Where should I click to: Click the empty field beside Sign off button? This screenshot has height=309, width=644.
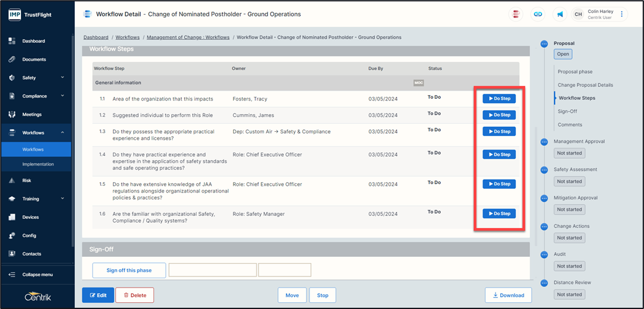[x=212, y=270]
